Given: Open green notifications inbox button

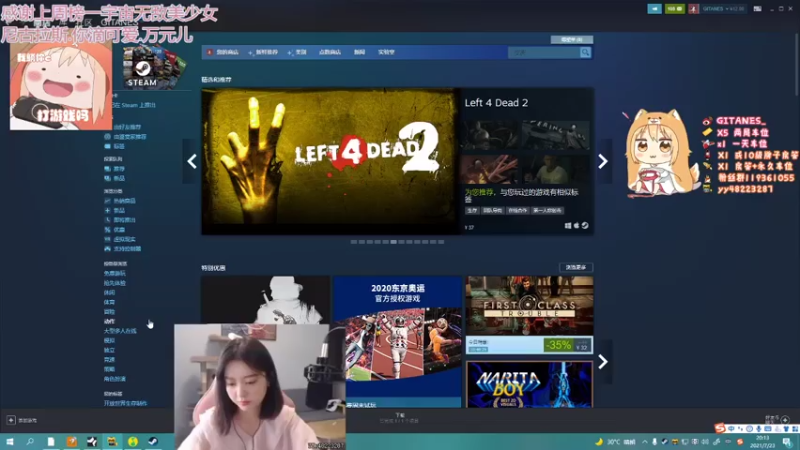Looking at the screenshot, I should coord(674,9).
